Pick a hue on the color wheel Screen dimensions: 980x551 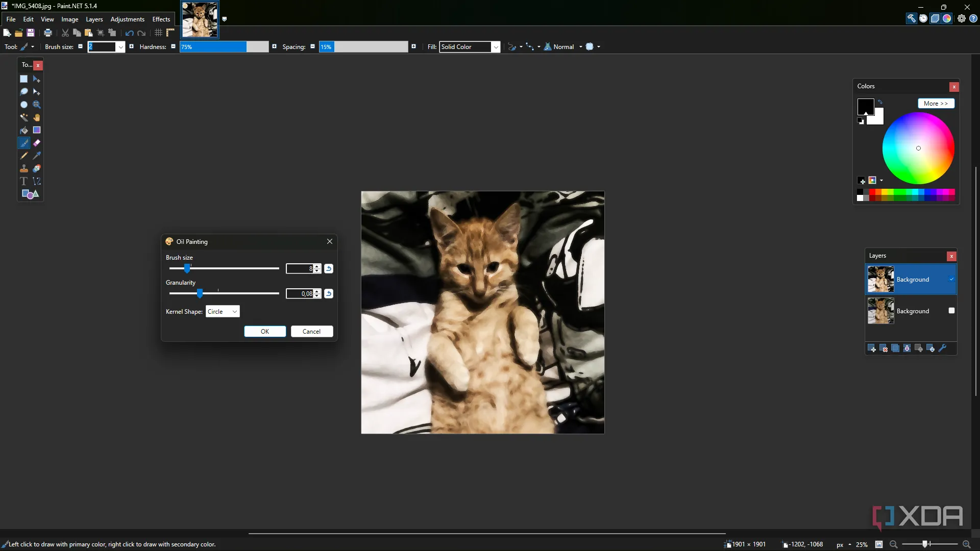click(x=918, y=148)
